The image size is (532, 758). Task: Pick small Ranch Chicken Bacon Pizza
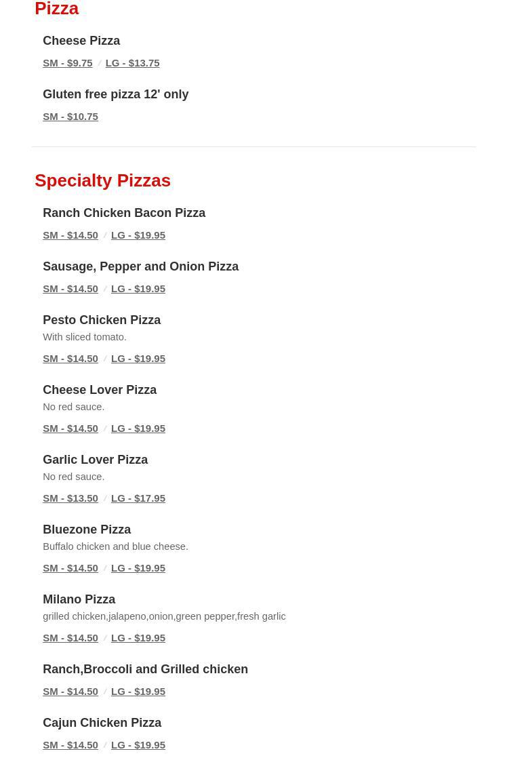coord(70,235)
